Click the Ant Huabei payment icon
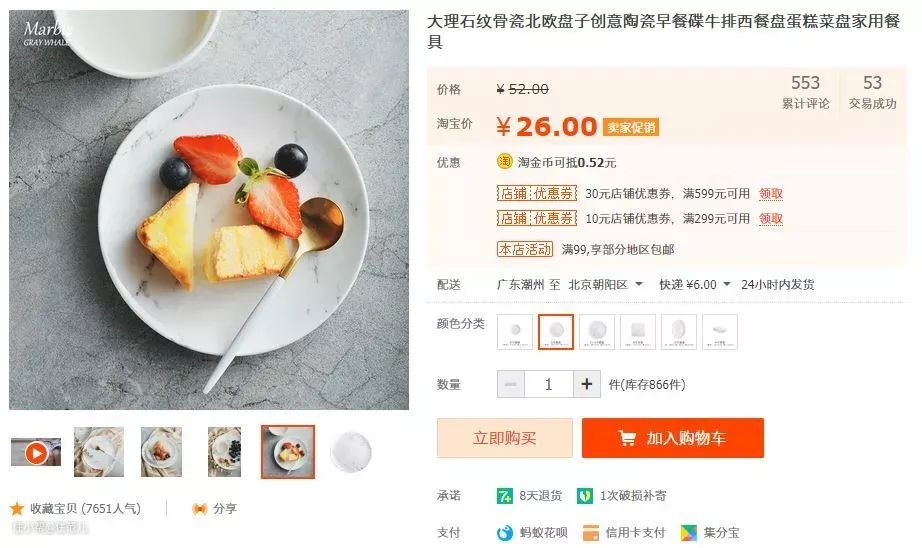 (x=505, y=533)
